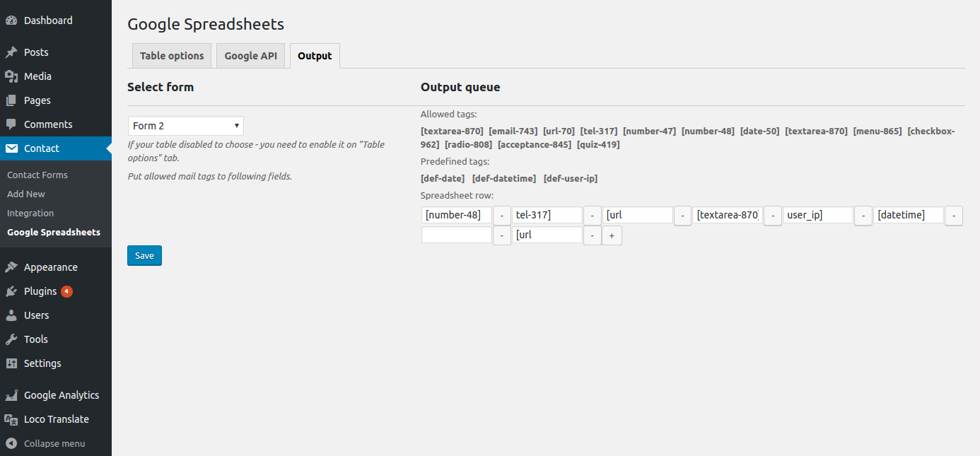Click the Comments speech bubble icon
Screen dimensions: 980x456
(x=11, y=124)
